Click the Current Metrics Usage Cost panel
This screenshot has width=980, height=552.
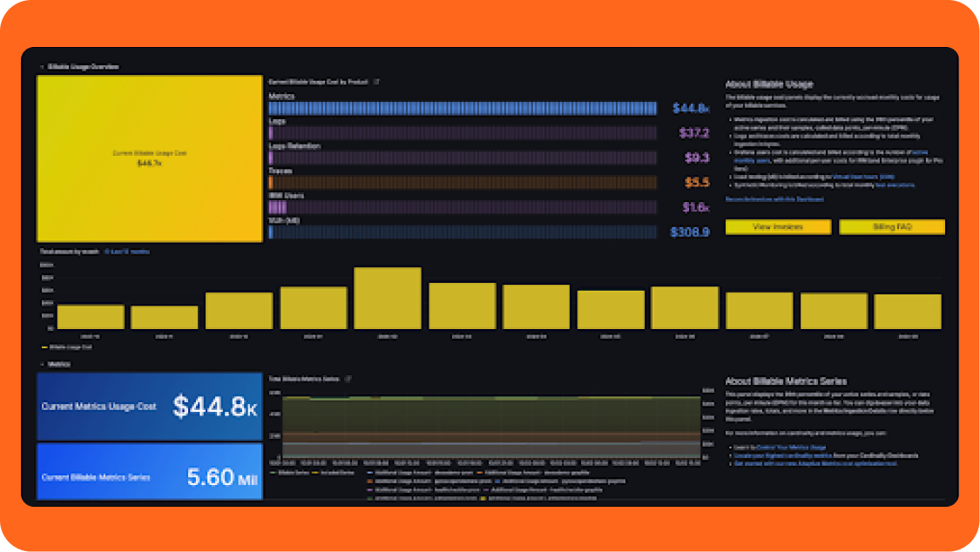150,406
